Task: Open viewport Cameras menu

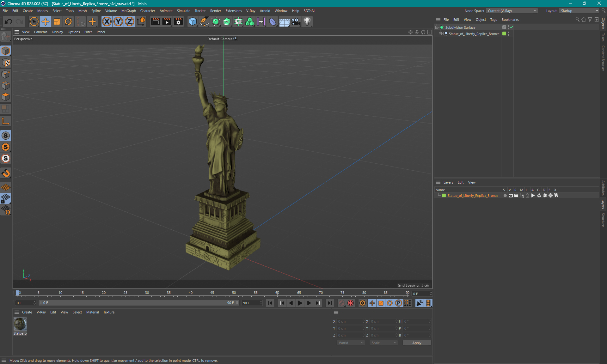Action: point(40,32)
